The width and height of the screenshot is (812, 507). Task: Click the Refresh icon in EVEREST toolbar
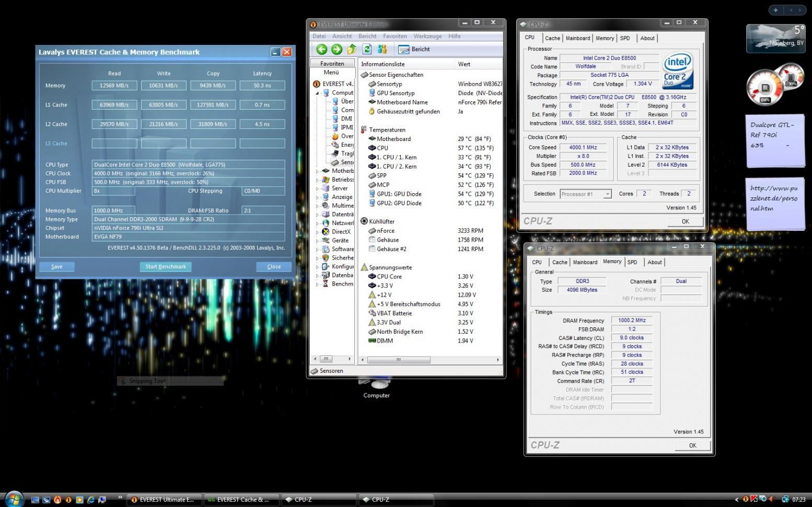tap(367, 49)
